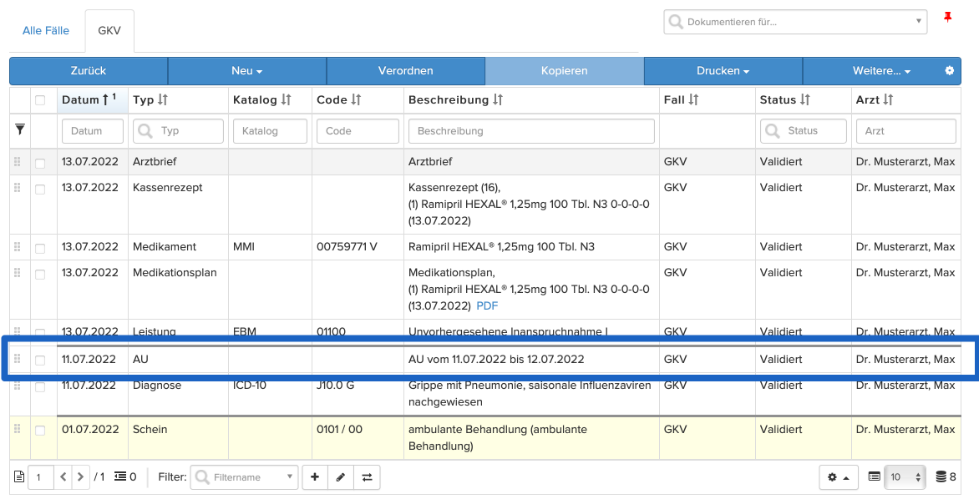Edit filter with the pencil icon

click(x=340, y=477)
